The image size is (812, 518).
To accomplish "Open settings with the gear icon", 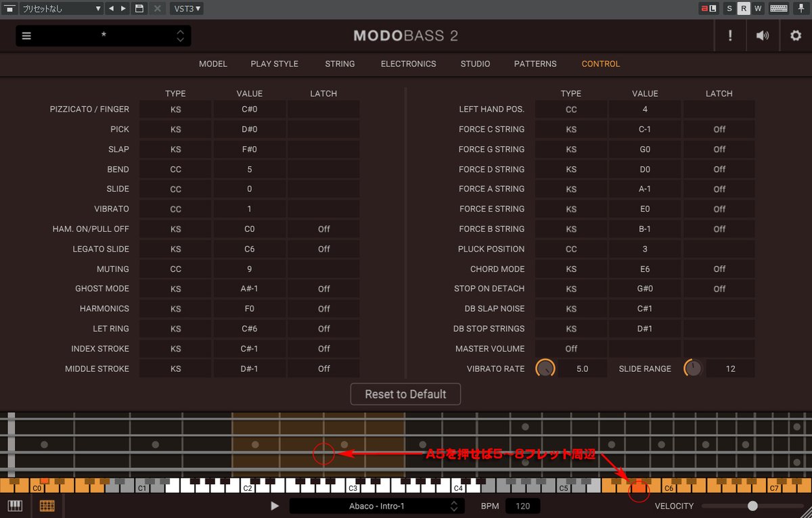I will pos(796,36).
